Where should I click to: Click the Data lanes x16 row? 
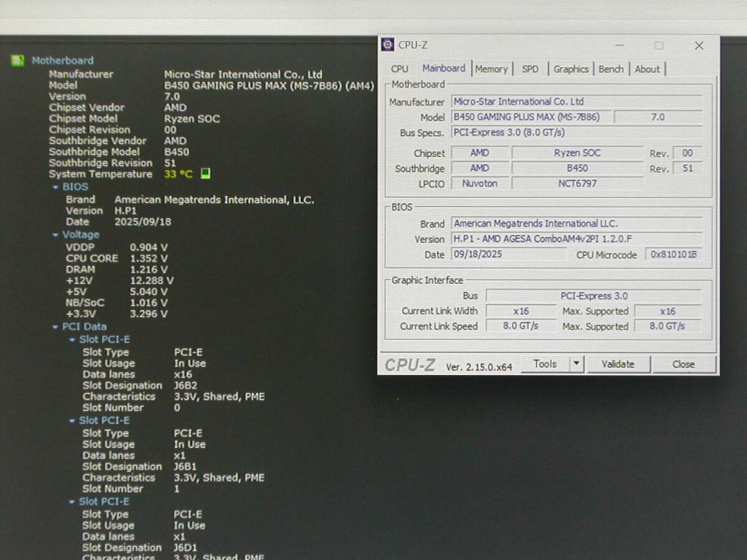point(137,375)
